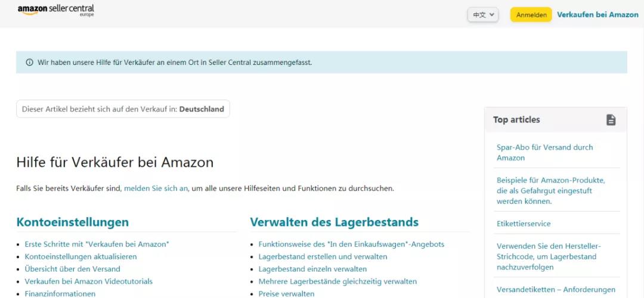Click the info icon in the blue banner
Screen dimensions: 644x298
point(30,63)
